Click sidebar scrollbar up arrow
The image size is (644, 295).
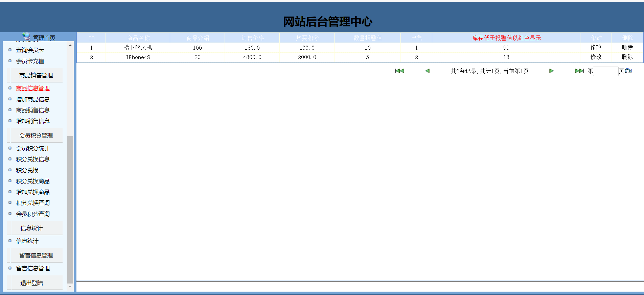pos(70,45)
